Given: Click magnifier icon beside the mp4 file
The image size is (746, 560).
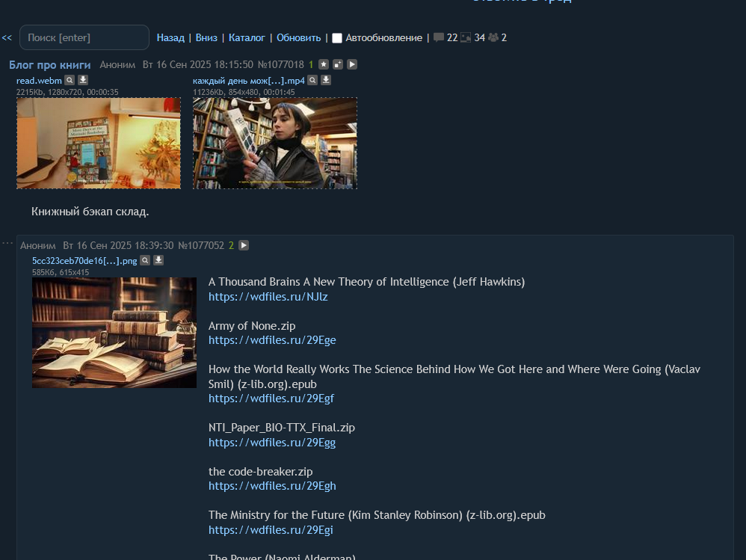Looking at the screenshot, I should [x=312, y=80].
